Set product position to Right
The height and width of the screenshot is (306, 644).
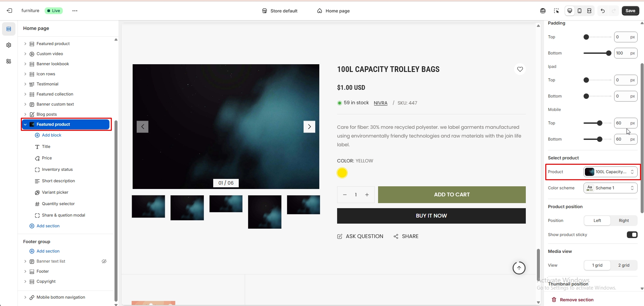click(x=624, y=221)
